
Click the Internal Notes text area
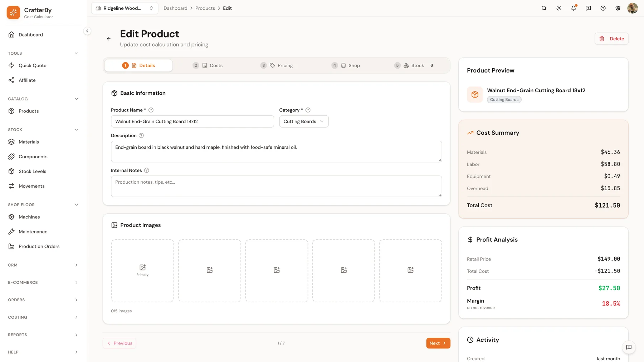point(276,186)
